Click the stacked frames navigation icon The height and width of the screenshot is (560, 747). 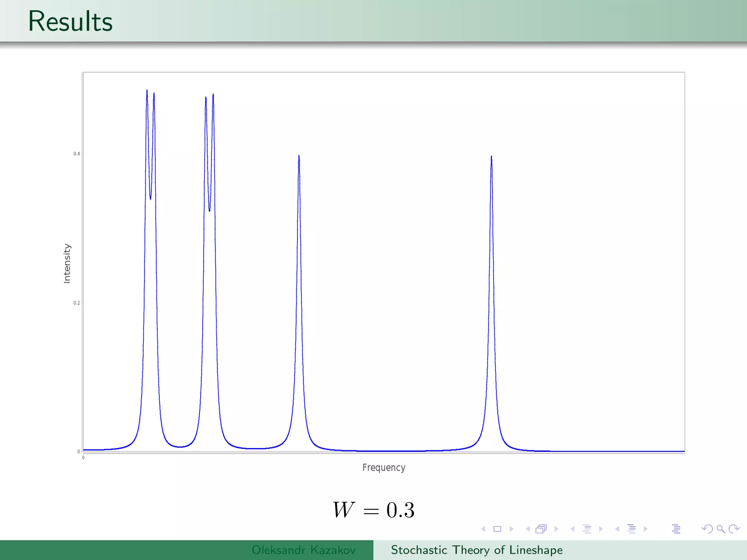point(541,529)
